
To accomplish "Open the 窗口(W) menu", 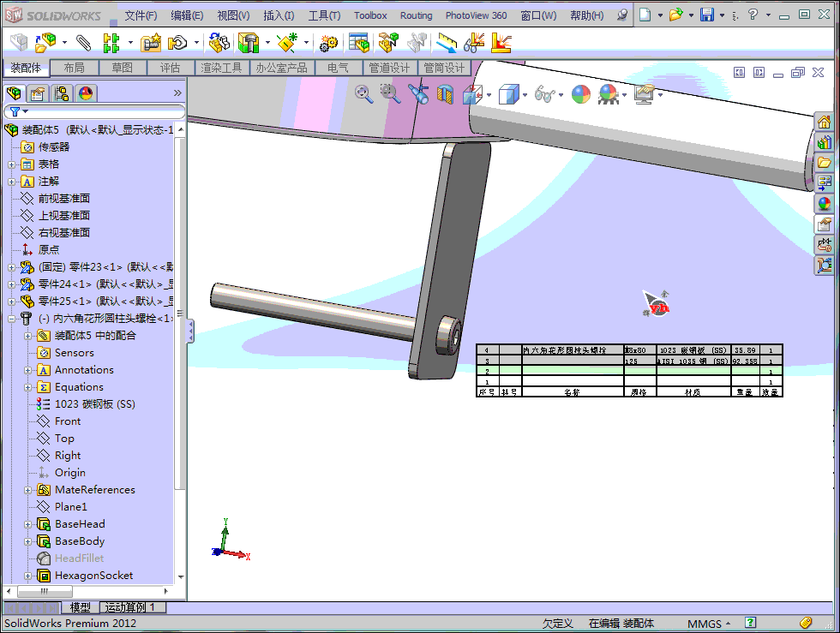I will click(538, 15).
